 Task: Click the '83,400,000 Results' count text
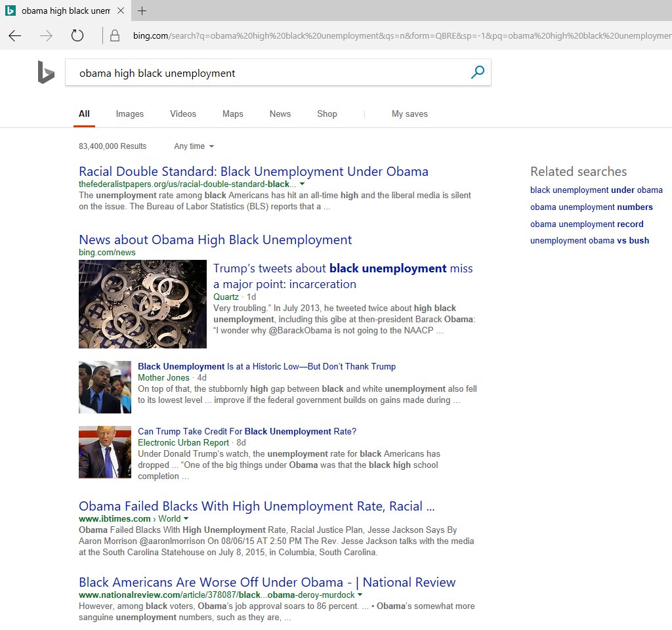(x=113, y=146)
